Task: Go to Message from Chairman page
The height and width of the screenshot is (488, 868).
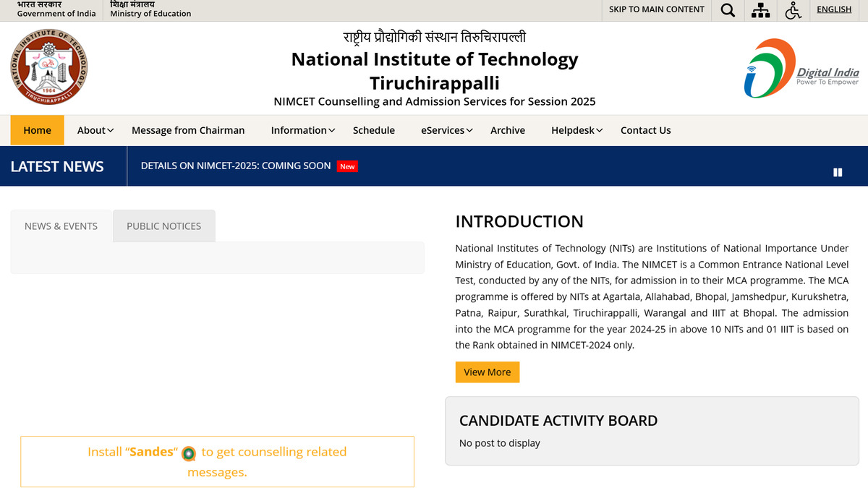Action: point(188,130)
